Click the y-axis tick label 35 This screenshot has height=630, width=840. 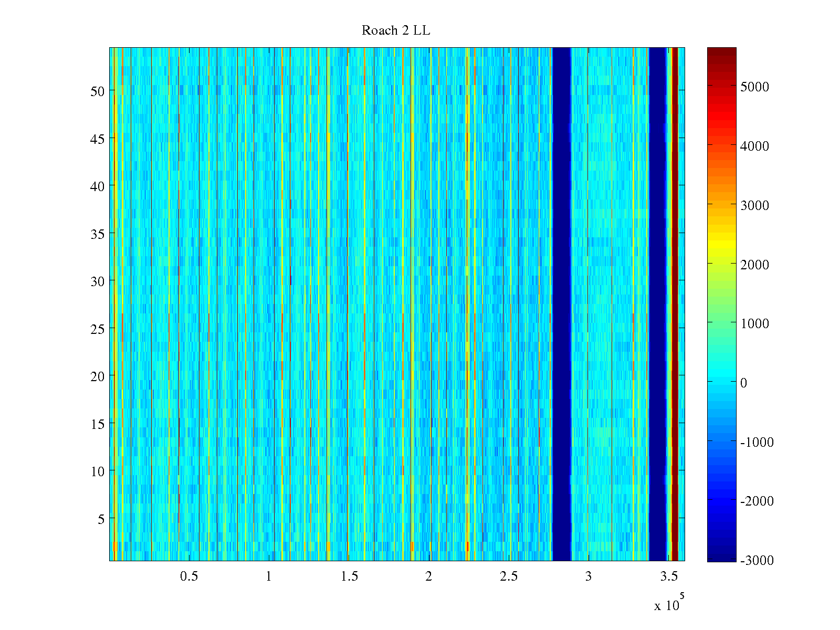pyautogui.click(x=98, y=234)
